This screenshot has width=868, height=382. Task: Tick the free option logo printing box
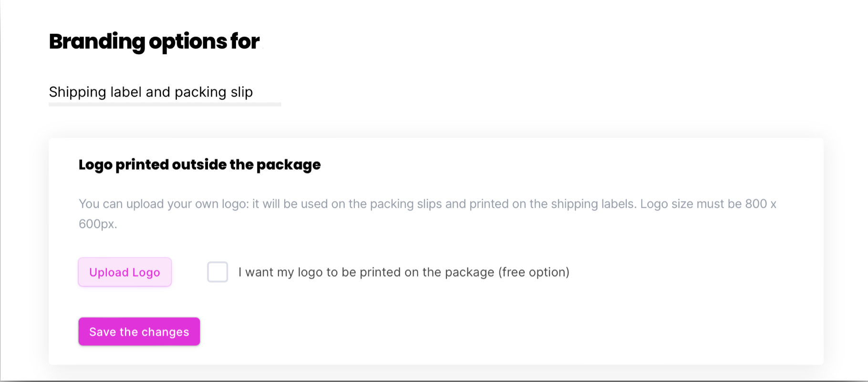tap(217, 272)
